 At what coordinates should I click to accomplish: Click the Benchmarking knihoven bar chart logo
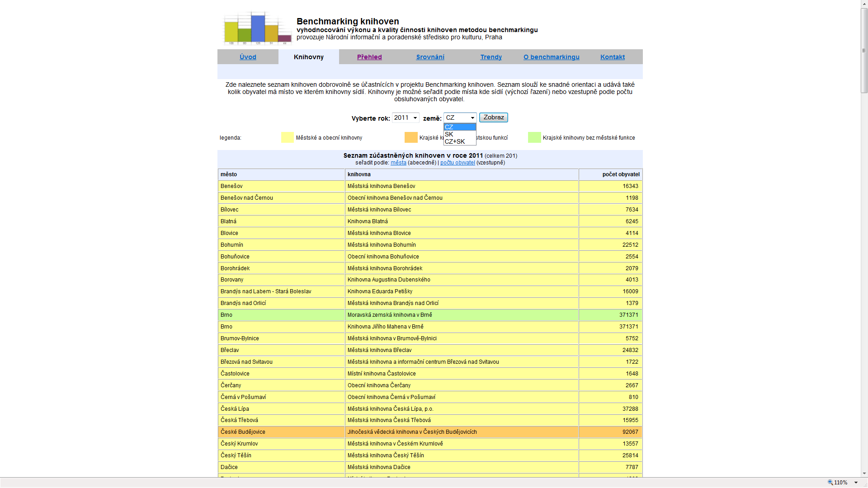[258, 28]
